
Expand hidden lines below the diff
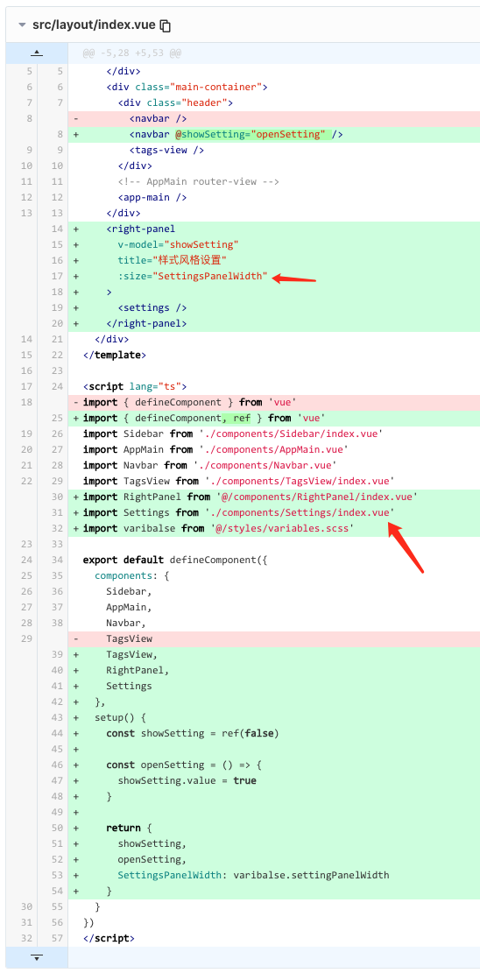click(37, 957)
